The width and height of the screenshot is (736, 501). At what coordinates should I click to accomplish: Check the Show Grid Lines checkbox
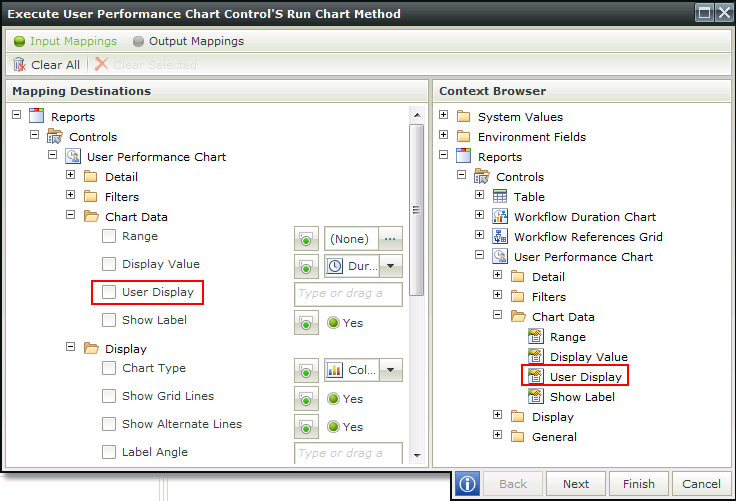[109, 396]
